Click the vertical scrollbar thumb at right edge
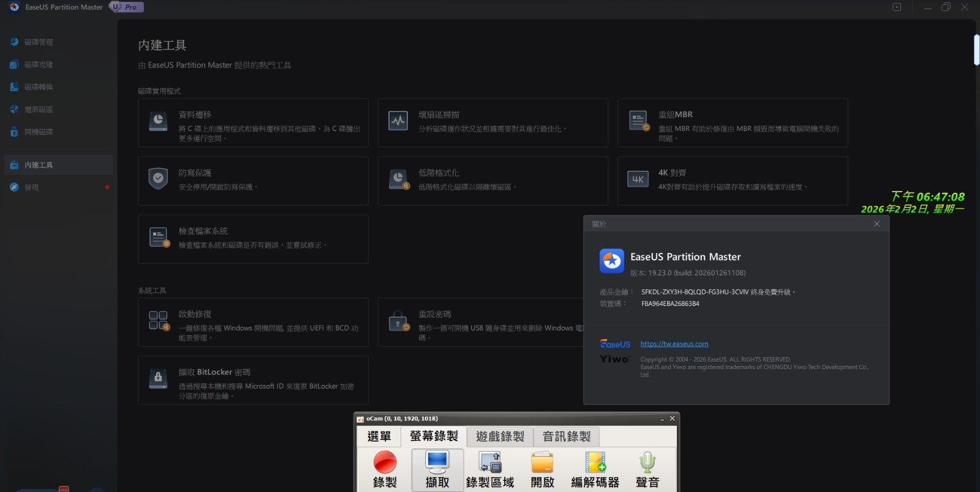 pos(976,49)
